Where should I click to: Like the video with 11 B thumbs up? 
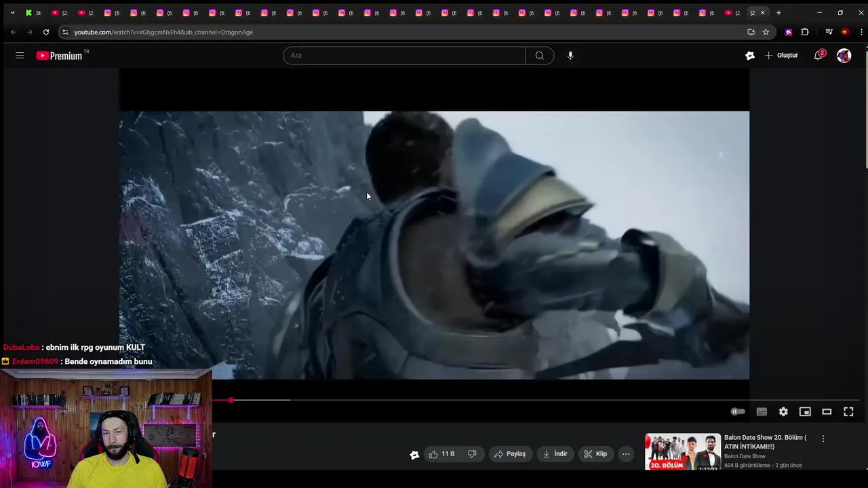pos(441,454)
